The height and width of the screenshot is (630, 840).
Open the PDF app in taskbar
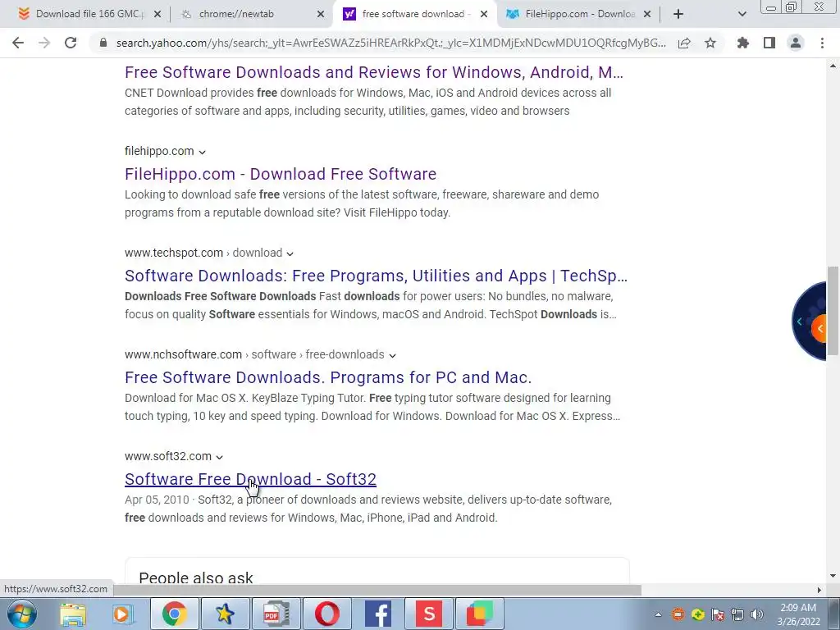tap(276, 614)
